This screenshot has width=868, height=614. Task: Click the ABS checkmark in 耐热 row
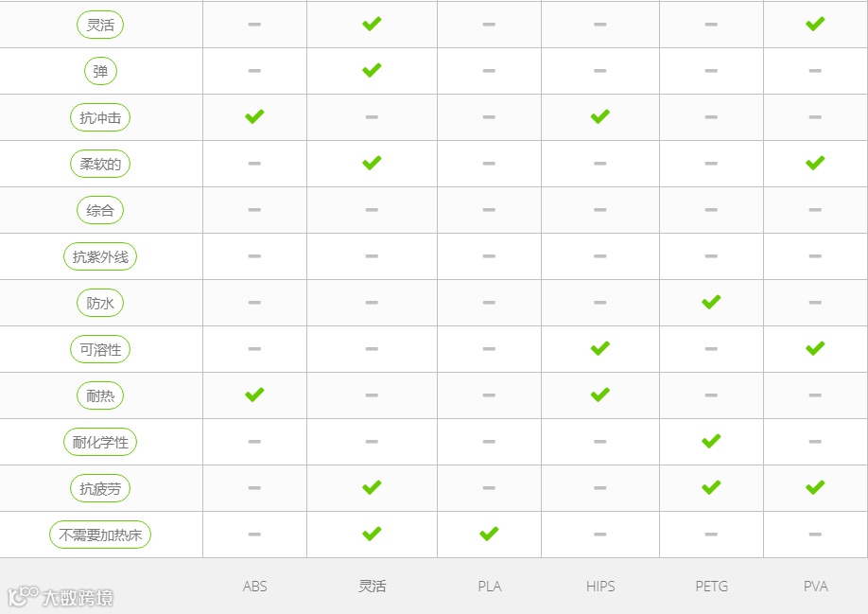pyautogui.click(x=254, y=395)
